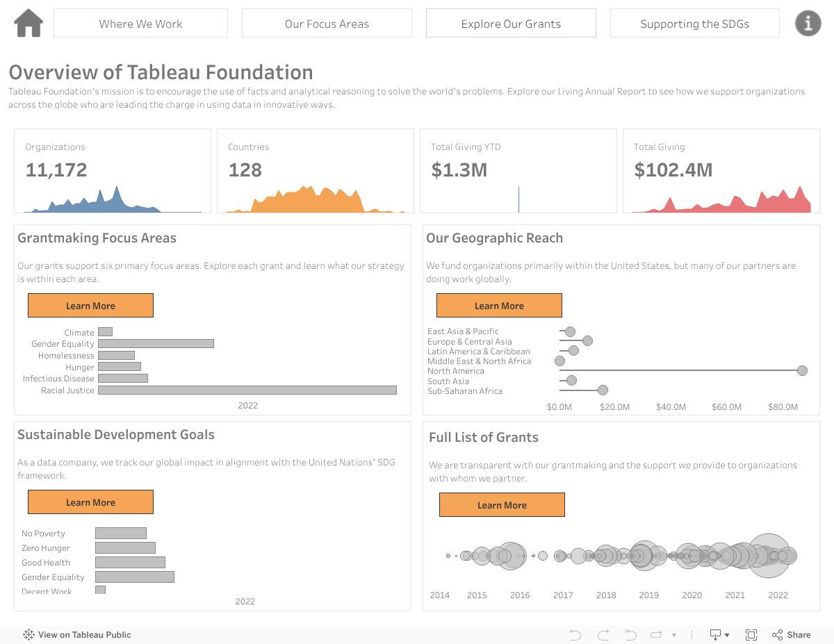Open the download icon in the toolbar
This screenshot has width=834, height=644.
(x=716, y=634)
